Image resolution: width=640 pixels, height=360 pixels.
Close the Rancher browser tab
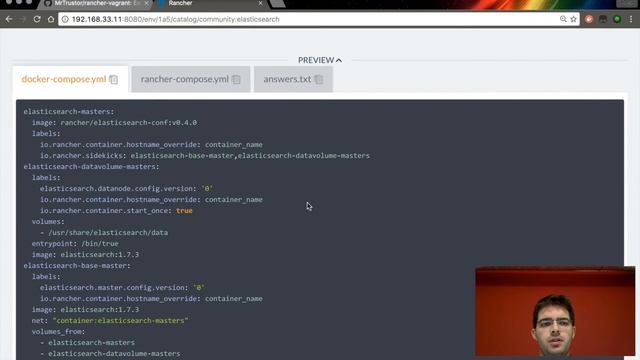pyautogui.click(x=260, y=3)
